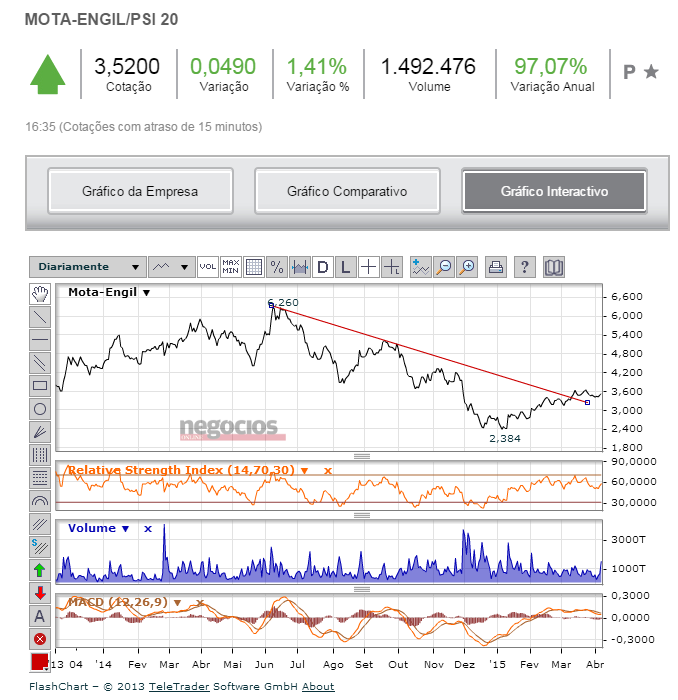The width and height of the screenshot is (678, 700).
Task: Open the red drawing color picker
Action: click(39, 662)
